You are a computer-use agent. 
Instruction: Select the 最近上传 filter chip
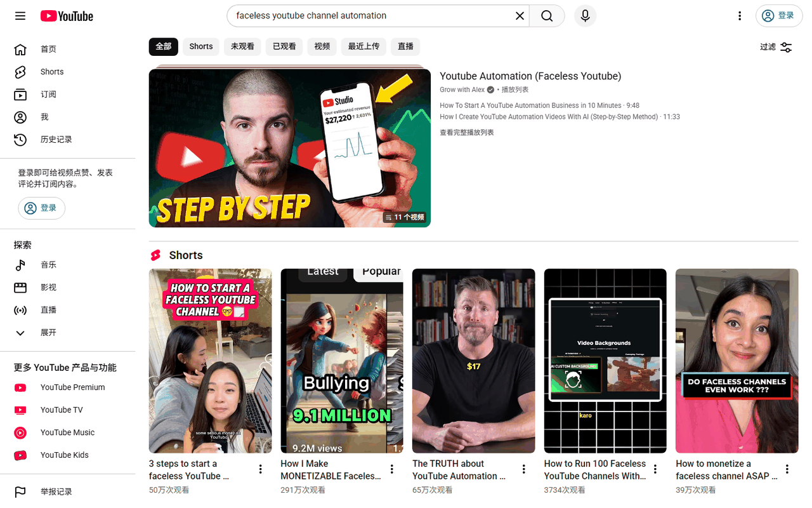point(364,46)
